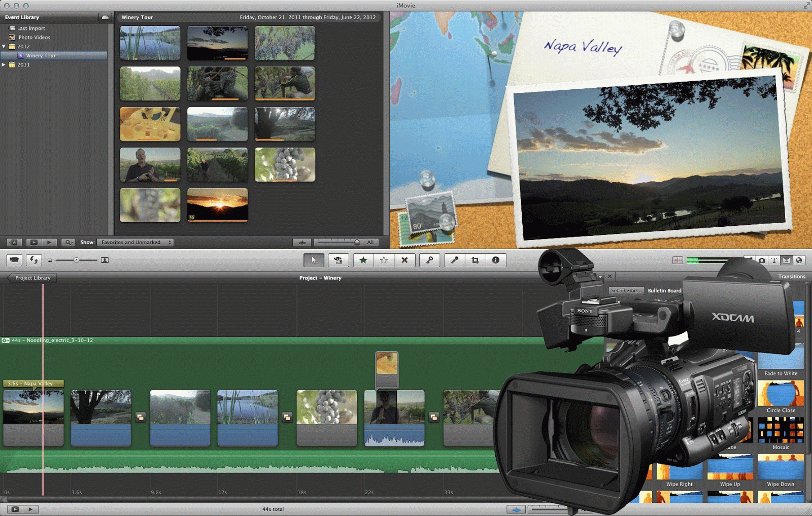The width and height of the screenshot is (812, 516).
Task: Choose the Mosaic transition
Action: pos(781,434)
